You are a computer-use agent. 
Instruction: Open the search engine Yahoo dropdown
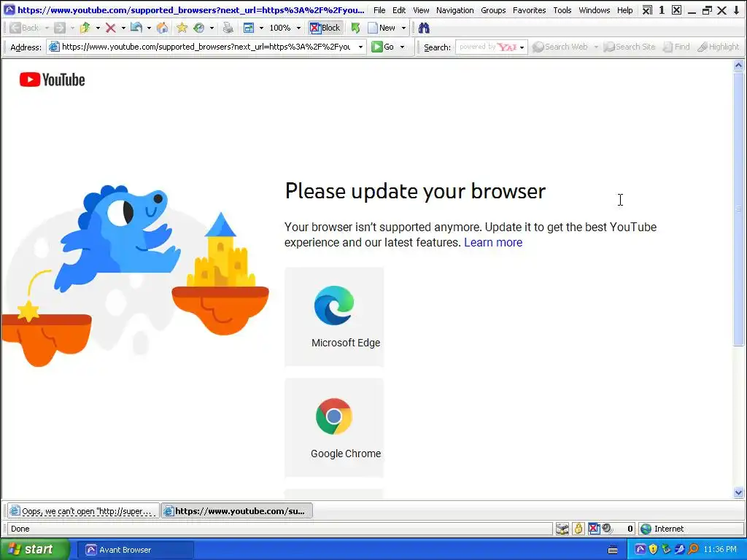coord(522,47)
